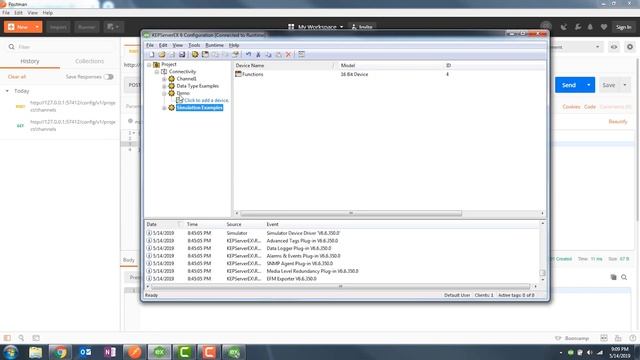Click Copy icon in KEPServerEX toolbar
640x360 pixels.
coord(268,55)
